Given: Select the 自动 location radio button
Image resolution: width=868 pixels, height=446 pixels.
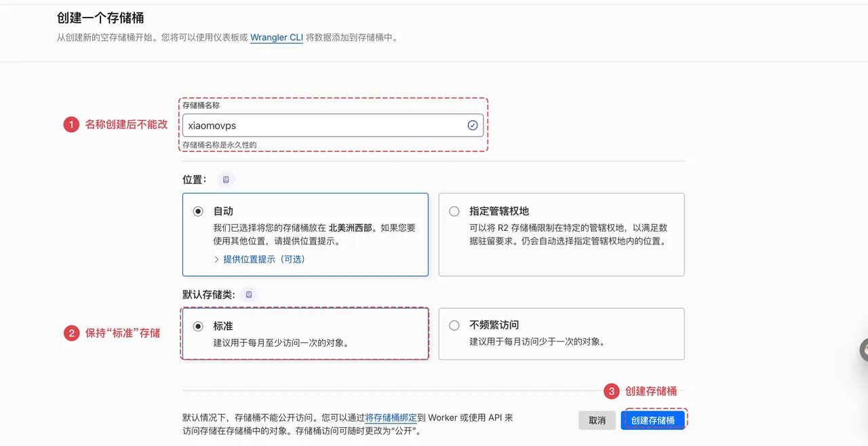Looking at the screenshot, I should pos(198,211).
